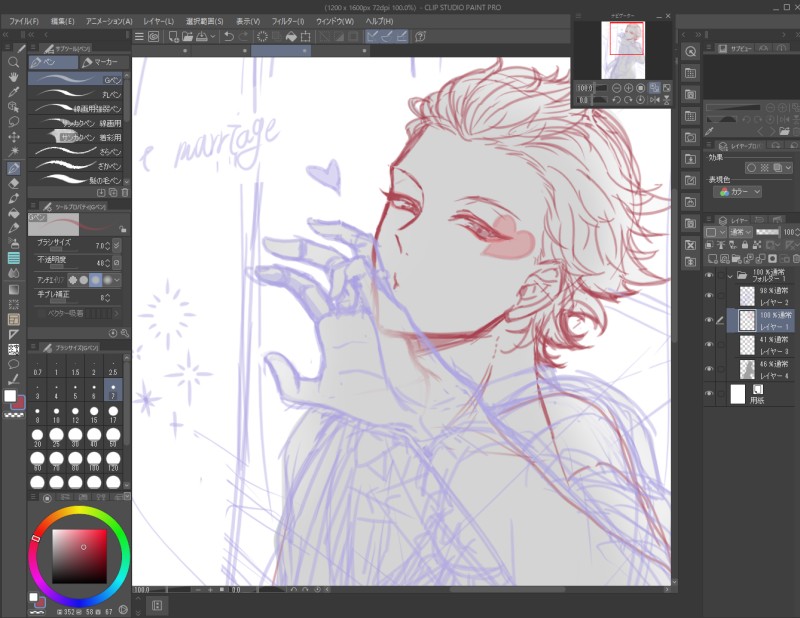Open the blending mode 通常 dropdown

click(x=741, y=232)
